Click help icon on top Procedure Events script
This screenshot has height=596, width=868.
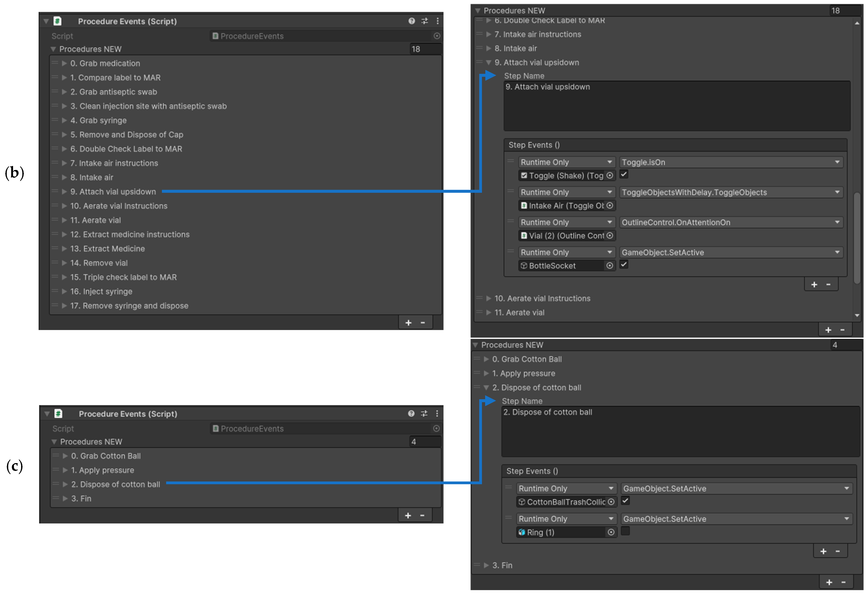pyautogui.click(x=411, y=21)
